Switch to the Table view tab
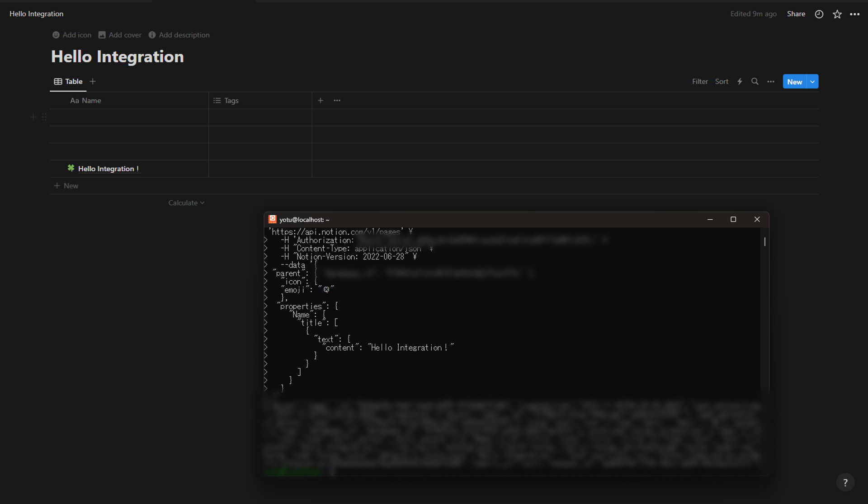The image size is (868, 504). 68,81
